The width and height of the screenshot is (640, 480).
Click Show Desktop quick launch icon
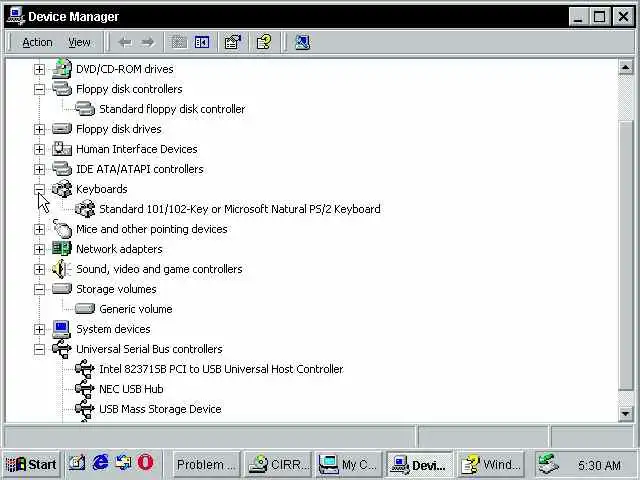(x=77, y=463)
